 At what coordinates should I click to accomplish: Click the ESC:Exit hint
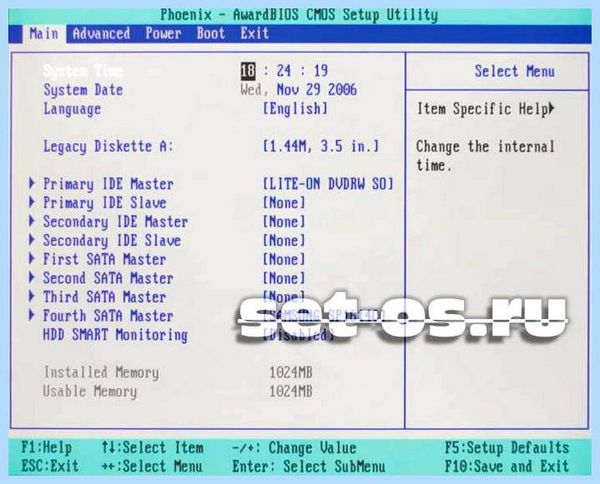click(50, 466)
